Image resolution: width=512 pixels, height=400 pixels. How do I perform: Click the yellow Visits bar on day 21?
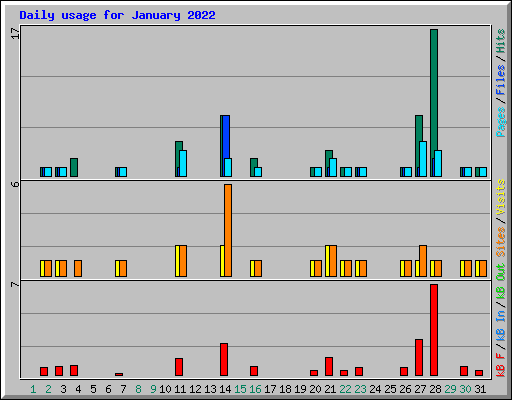point(327,261)
